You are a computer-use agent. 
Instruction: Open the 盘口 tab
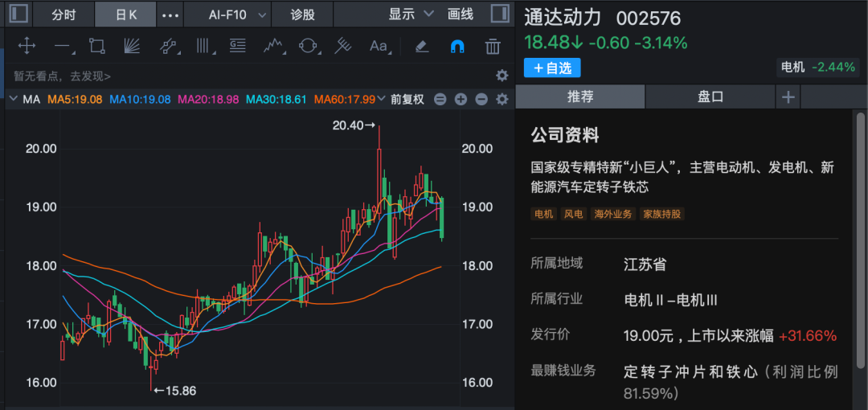click(x=710, y=96)
